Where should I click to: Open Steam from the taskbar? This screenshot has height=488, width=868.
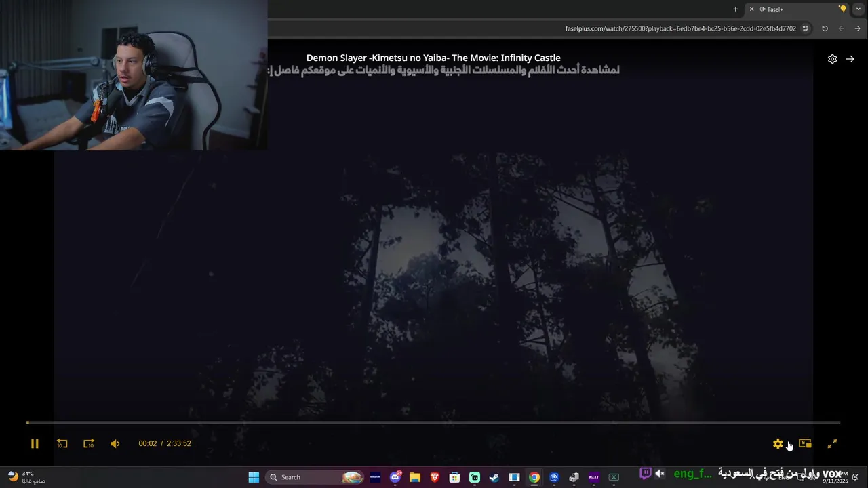(x=494, y=477)
